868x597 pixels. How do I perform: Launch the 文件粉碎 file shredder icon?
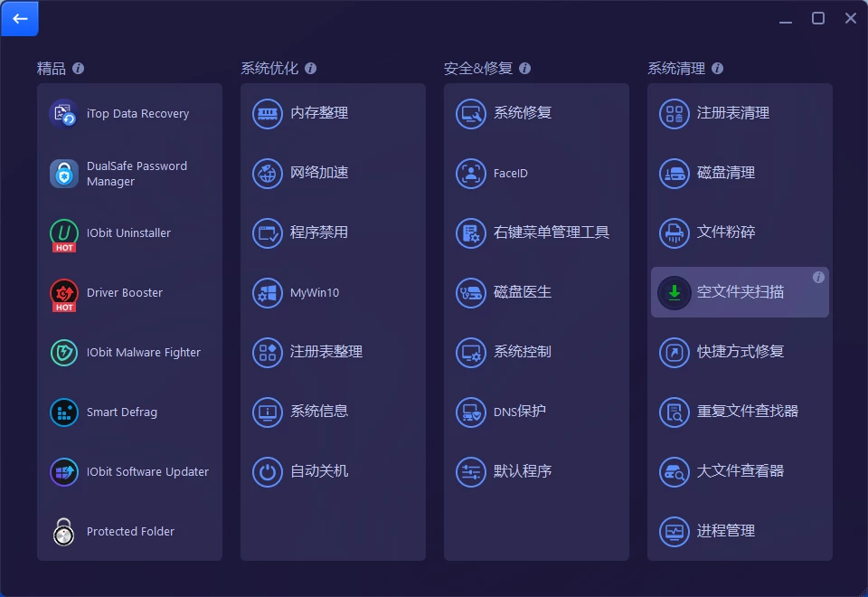[674, 232]
